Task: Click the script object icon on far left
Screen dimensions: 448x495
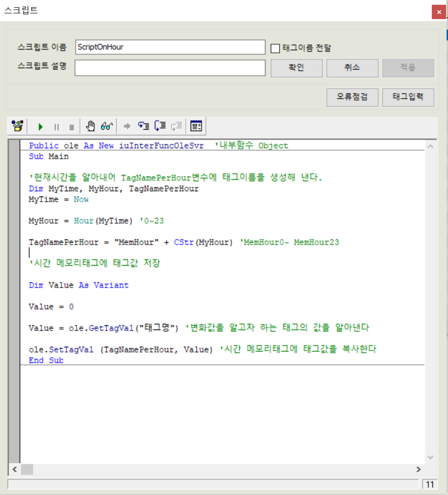Action: tap(17, 126)
